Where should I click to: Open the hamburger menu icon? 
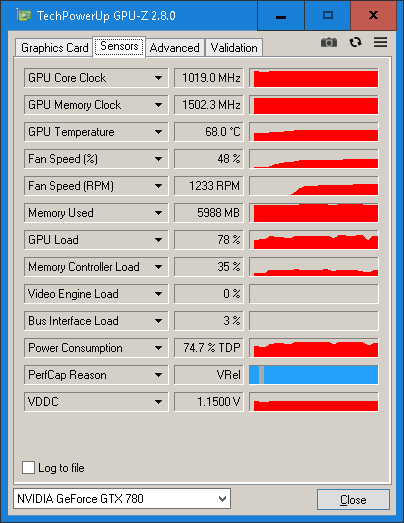(x=380, y=42)
